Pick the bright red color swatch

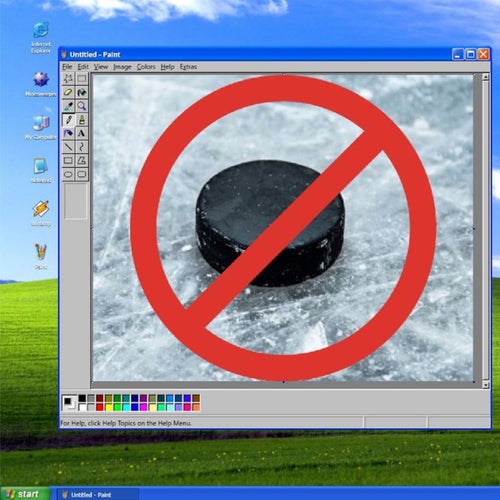click(x=100, y=407)
